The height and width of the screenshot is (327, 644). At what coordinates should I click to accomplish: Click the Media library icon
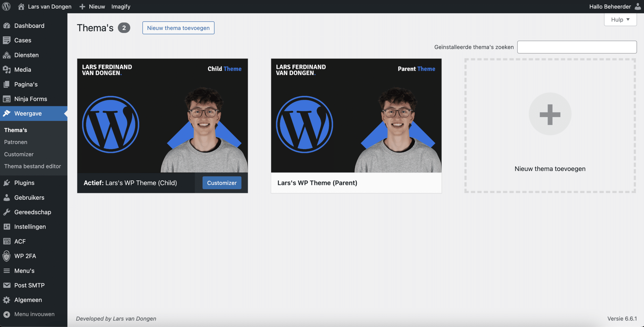pyautogui.click(x=7, y=70)
